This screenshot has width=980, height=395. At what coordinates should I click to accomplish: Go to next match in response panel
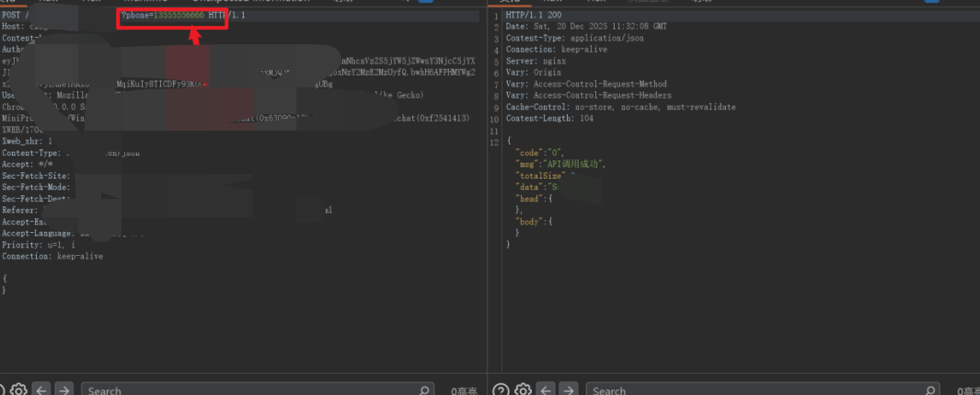pos(568,390)
